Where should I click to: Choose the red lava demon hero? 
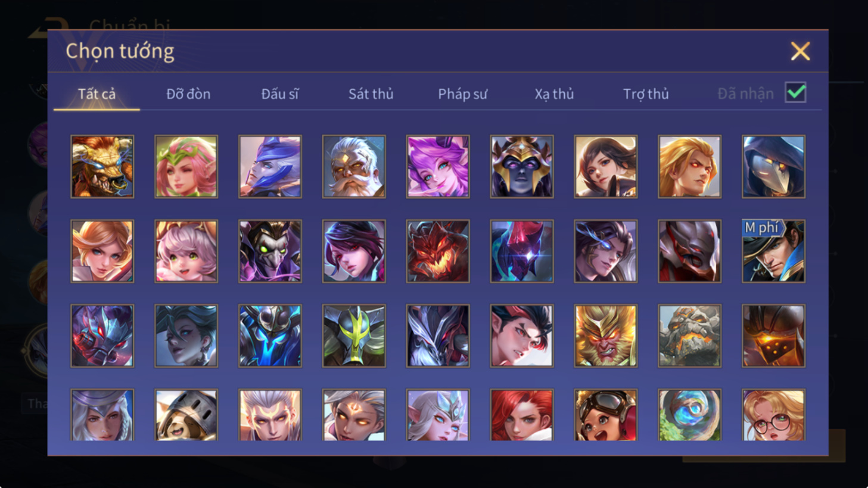438,251
